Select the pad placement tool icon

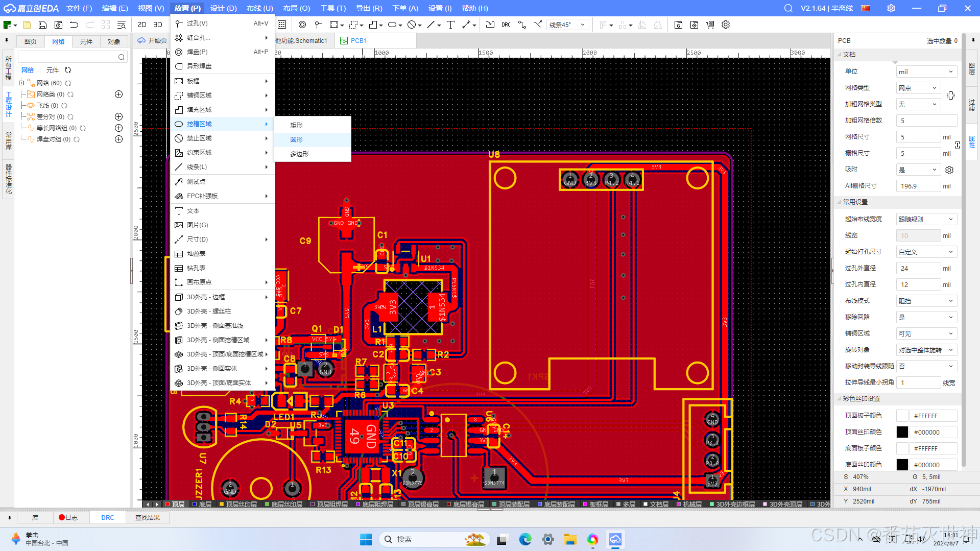click(x=302, y=25)
